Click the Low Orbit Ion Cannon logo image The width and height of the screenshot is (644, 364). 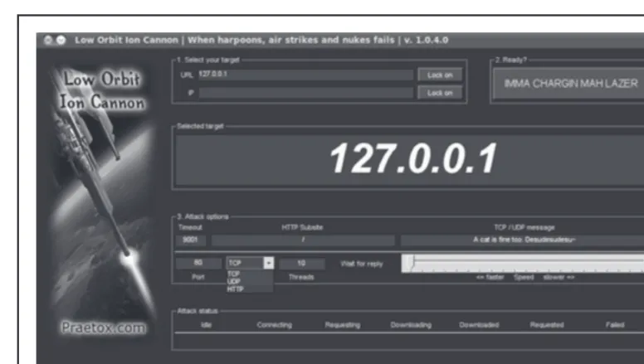[103, 203]
